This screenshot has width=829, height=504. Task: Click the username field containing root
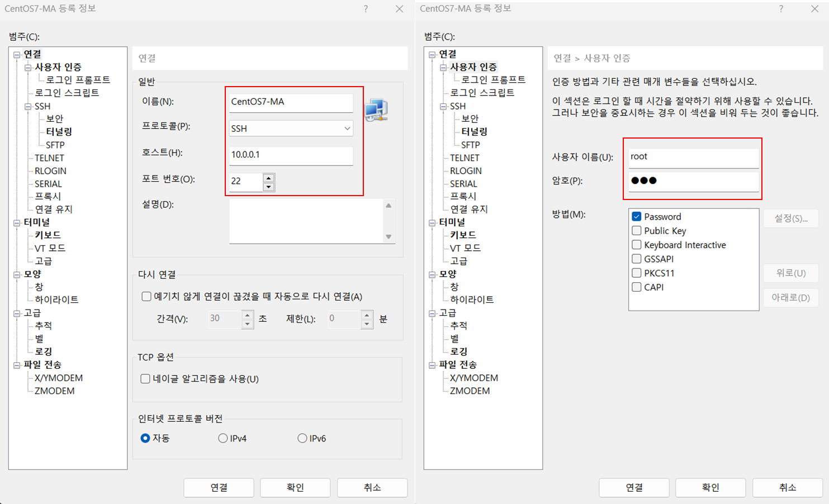(x=694, y=157)
